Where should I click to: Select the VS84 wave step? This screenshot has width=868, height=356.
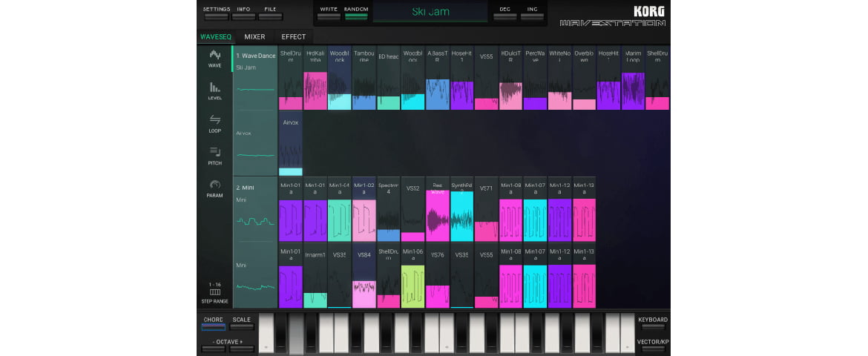[x=364, y=275]
